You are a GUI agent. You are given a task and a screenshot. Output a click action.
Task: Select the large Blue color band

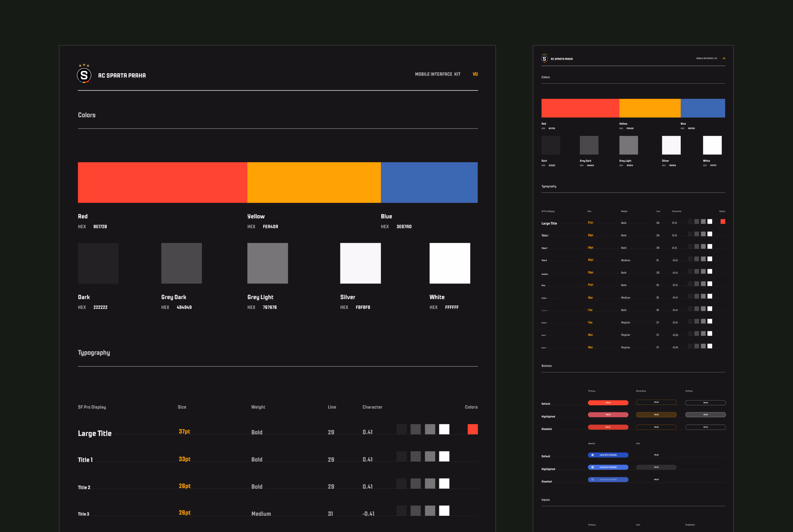pyautogui.click(x=429, y=182)
